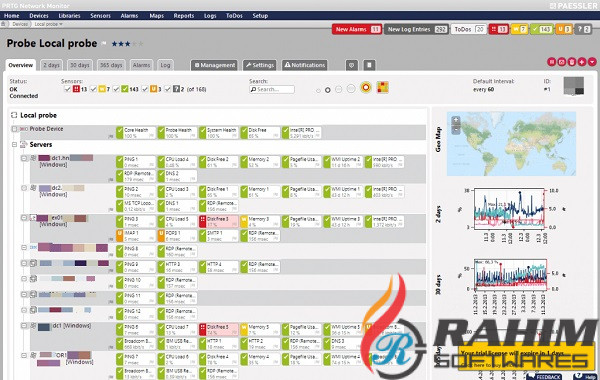The height and width of the screenshot is (380, 600).
Task: Set the third priority star
Action: tap(127, 44)
